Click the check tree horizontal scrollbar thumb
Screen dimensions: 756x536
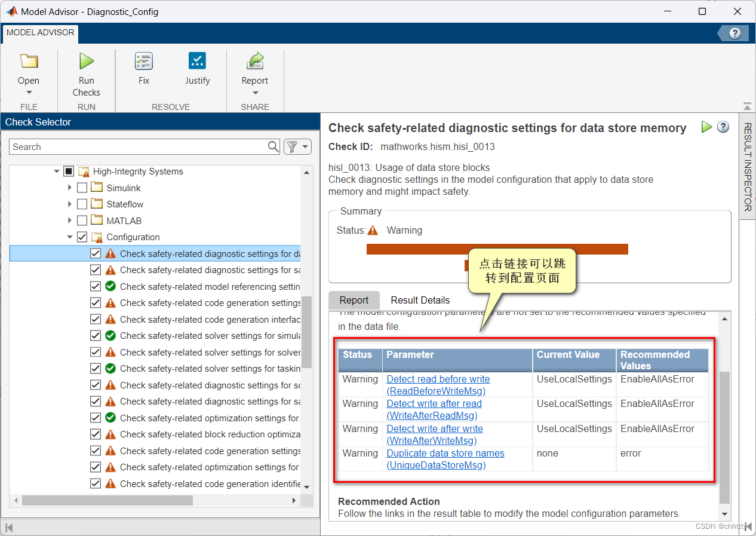point(107,500)
